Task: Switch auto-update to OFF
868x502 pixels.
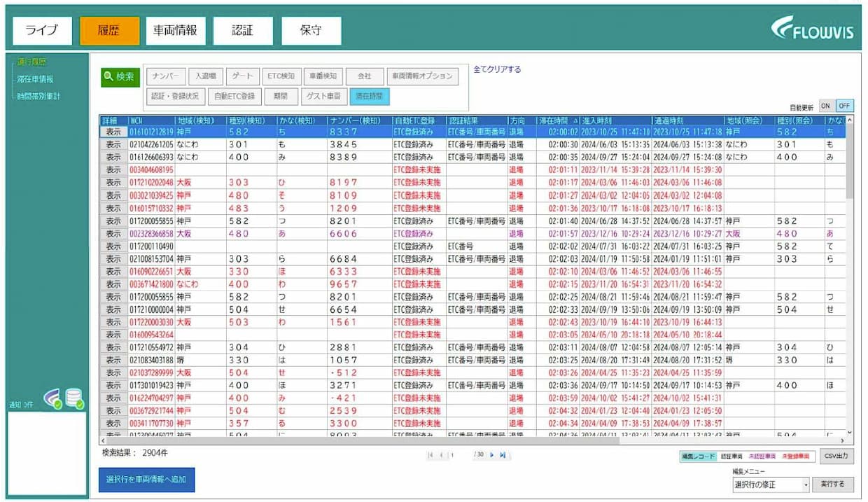Action: pos(845,106)
